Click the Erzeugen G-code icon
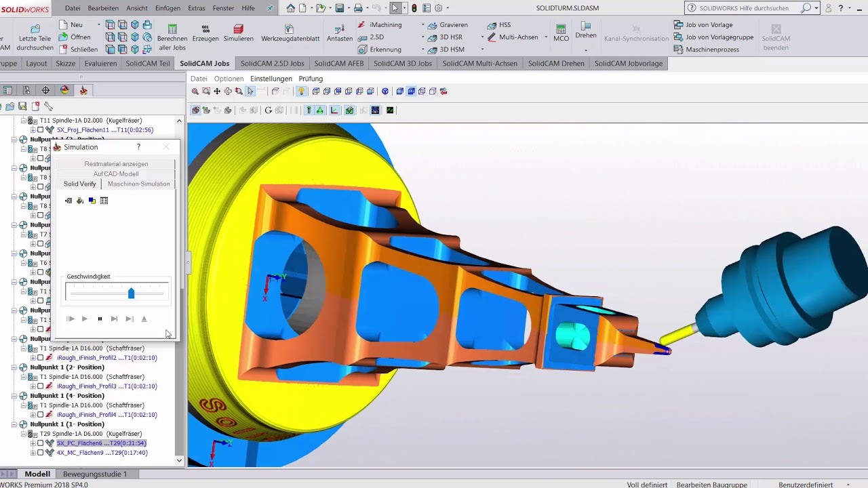868x488 pixels. [x=205, y=29]
